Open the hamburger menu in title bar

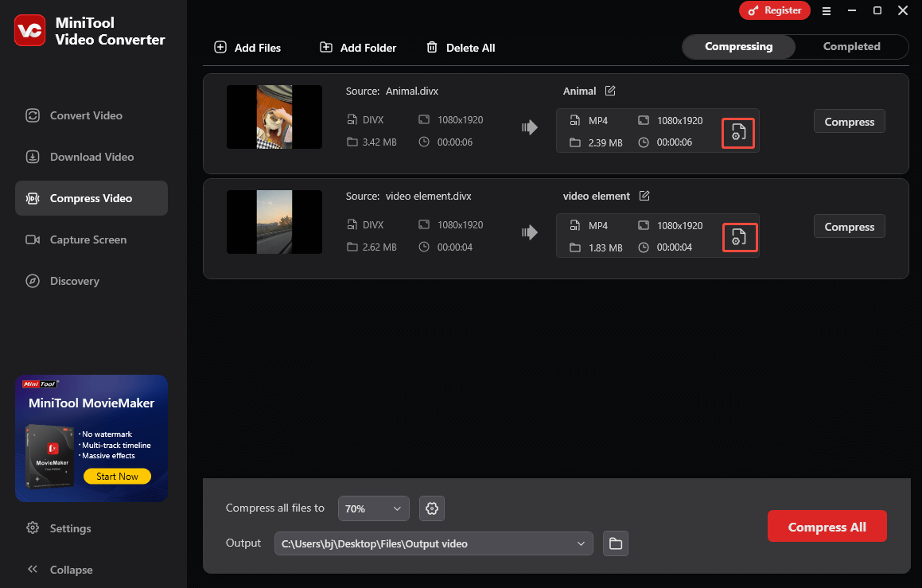(827, 10)
